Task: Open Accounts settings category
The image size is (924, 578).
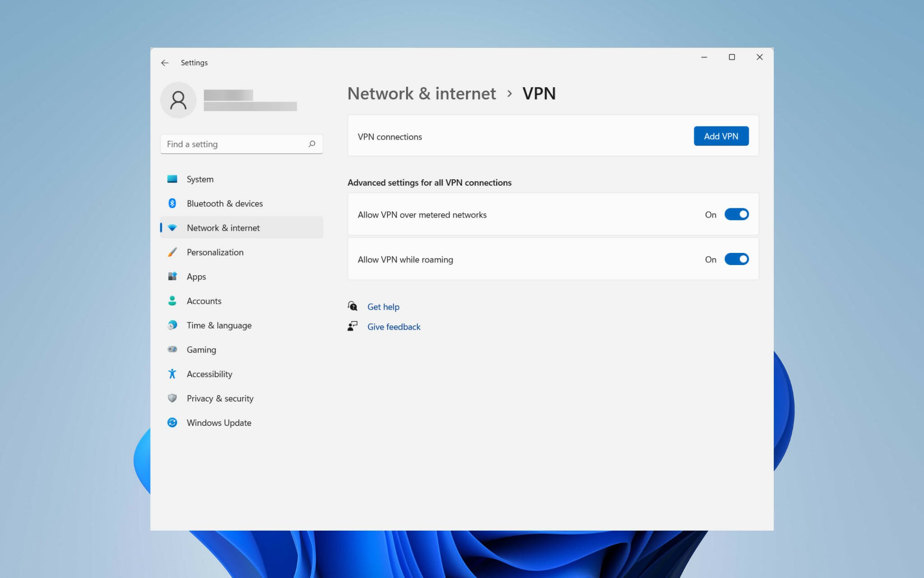Action: coord(241,301)
